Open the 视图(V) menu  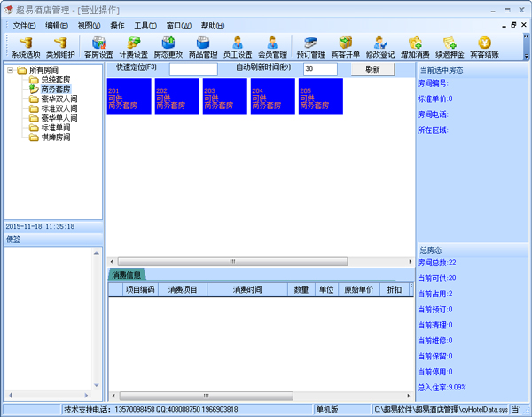click(89, 26)
